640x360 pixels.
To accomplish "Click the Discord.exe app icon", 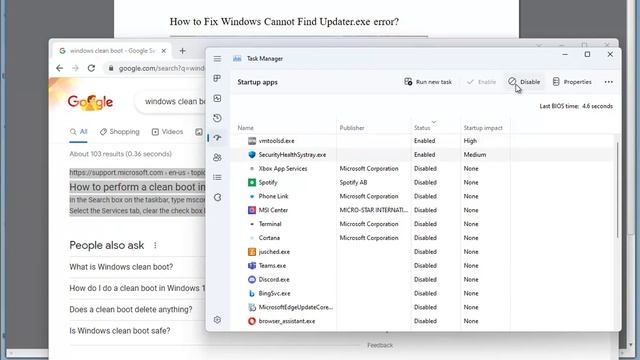I will point(252,280).
